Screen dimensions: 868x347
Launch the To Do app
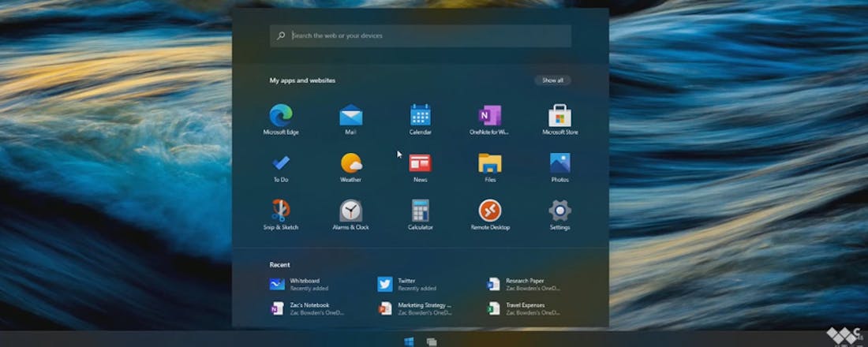coord(281,167)
